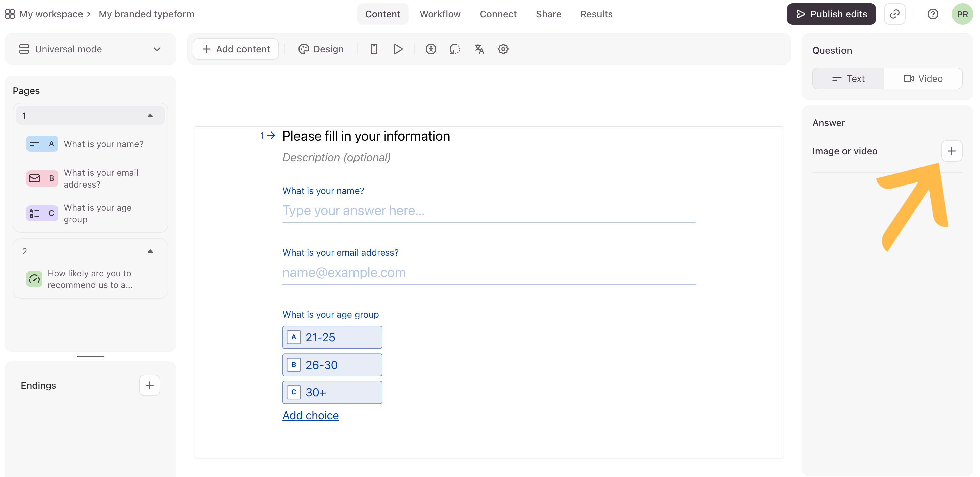Select the 30+ choice

tap(332, 392)
